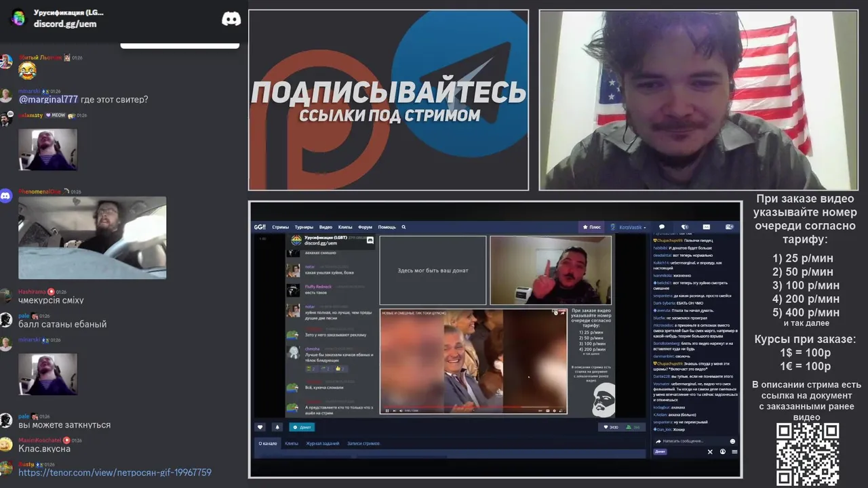Open the user list icon under the chat input
The image size is (868, 488).
point(723,451)
